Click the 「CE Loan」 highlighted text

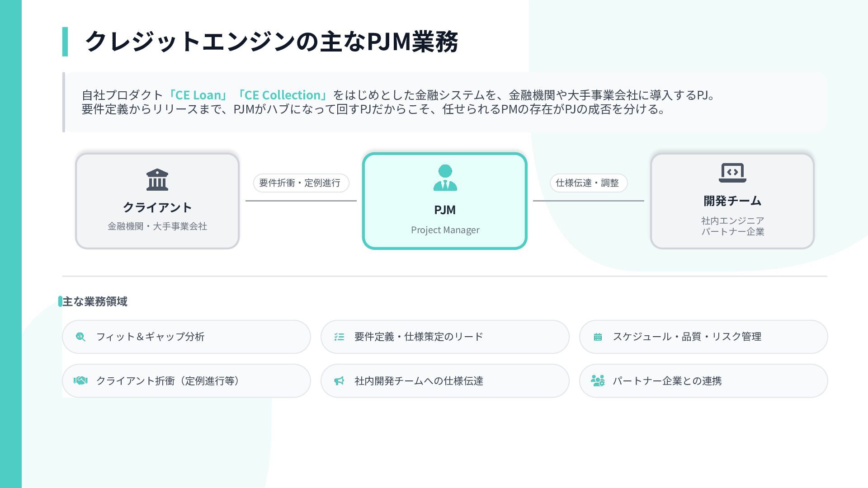click(x=198, y=95)
